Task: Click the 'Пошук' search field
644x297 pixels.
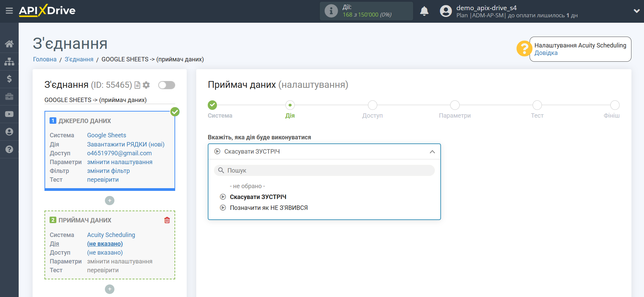Action: pyautogui.click(x=324, y=171)
